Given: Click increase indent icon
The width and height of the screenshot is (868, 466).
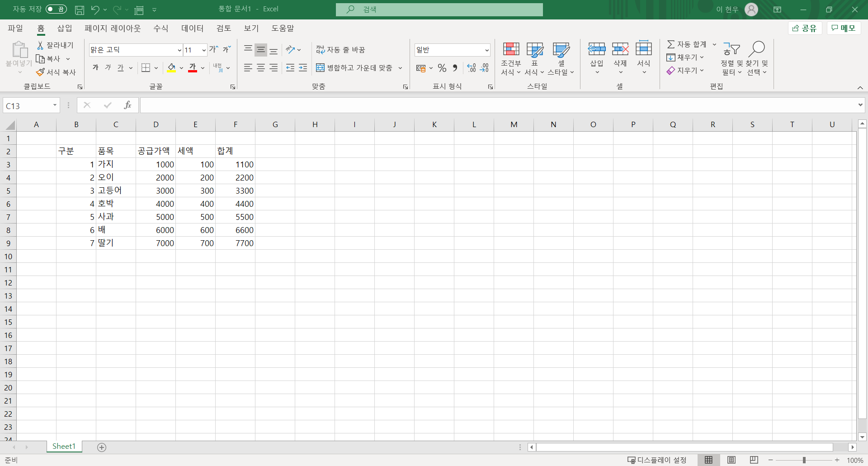Looking at the screenshot, I should [x=303, y=68].
